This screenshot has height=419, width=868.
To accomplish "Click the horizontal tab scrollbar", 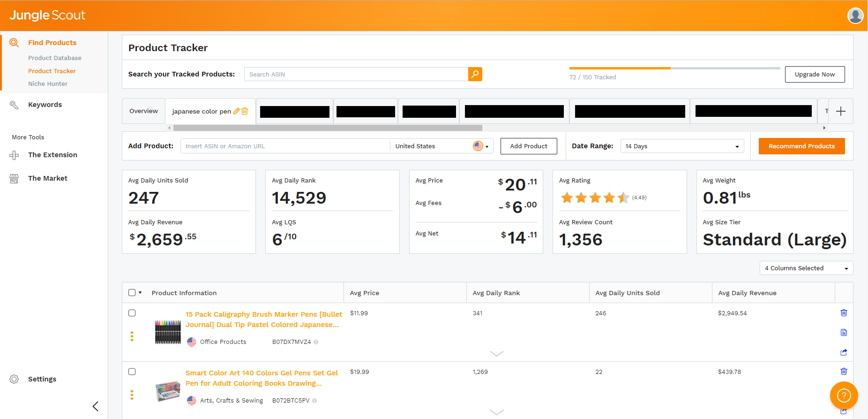I will coord(328,128).
